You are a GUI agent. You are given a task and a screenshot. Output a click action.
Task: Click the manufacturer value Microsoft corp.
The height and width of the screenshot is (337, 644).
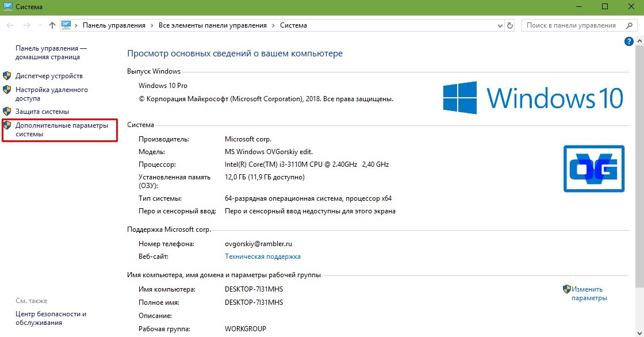(248, 139)
